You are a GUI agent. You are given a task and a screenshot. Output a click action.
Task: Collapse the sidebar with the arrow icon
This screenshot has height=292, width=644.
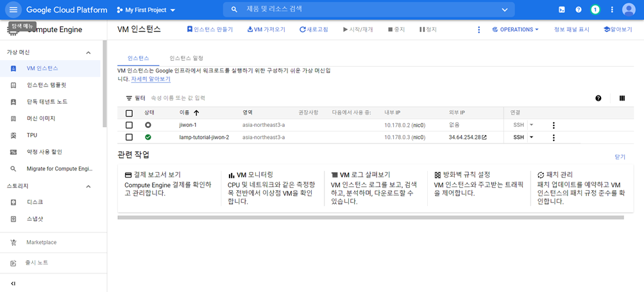(13, 284)
